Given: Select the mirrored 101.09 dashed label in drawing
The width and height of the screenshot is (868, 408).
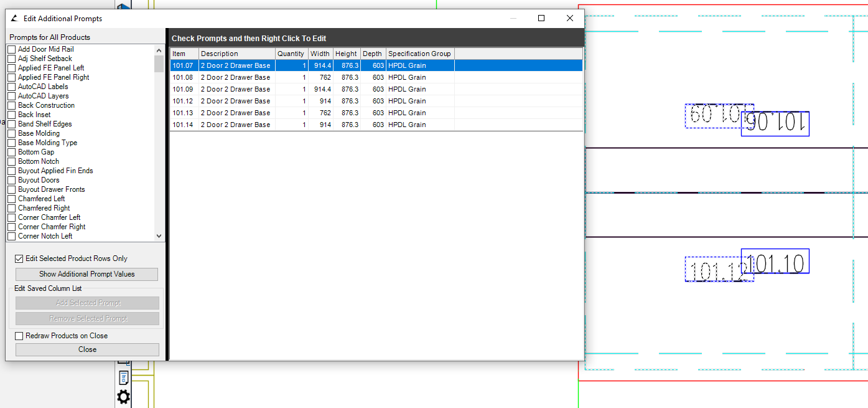Looking at the screenshot, I should [719, 116].
